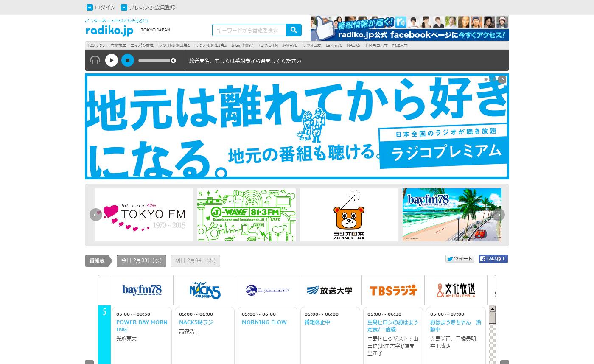Open the radiko facebook page banner
The height and width of the screenshot is (364, 594).
(x=409, y=28)
